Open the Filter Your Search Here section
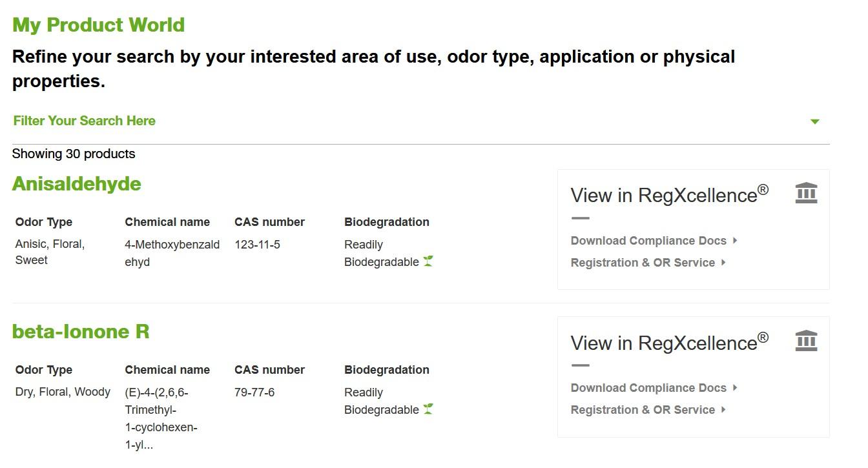This screenshot has width=868, height=468. [85, 121]
